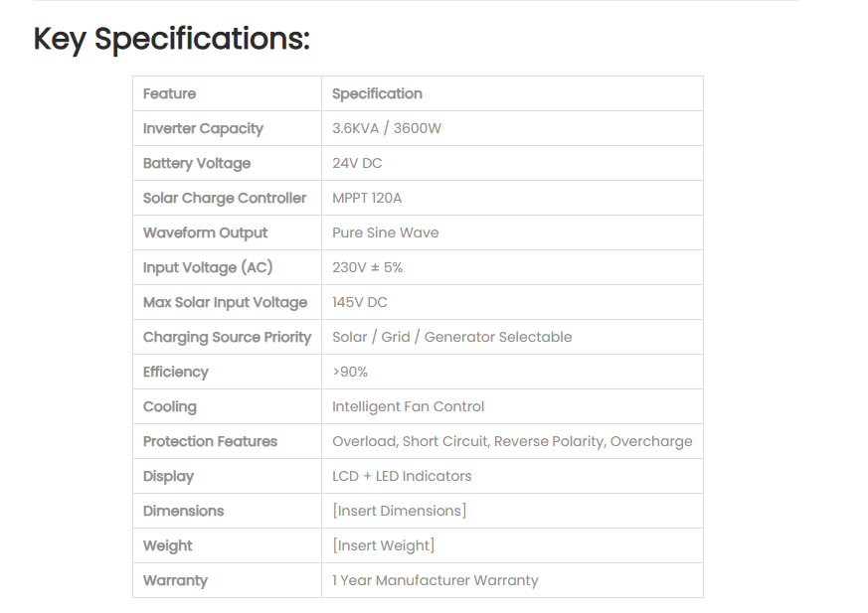Click the Pure Sine Wave value

[386, 232]
